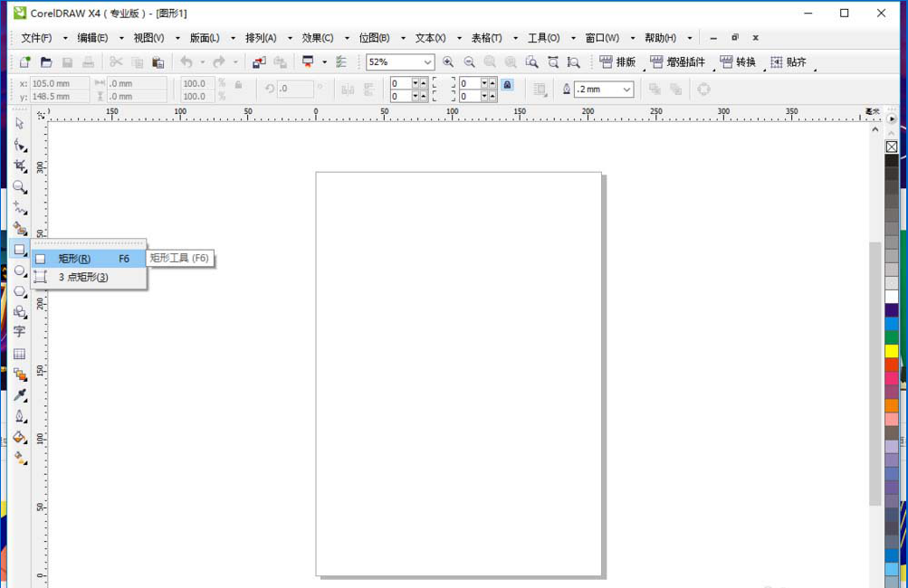
Task: Select the Text tool (字)
Action: (x=19, y=332)
